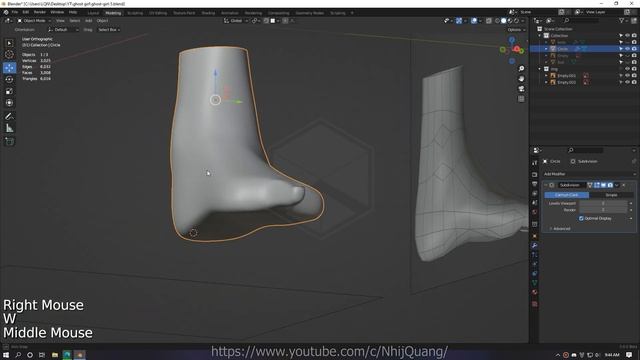Open the Object Data green triangle tab
The height and width of the screenshot is (360, 640).
coord(534,283)
